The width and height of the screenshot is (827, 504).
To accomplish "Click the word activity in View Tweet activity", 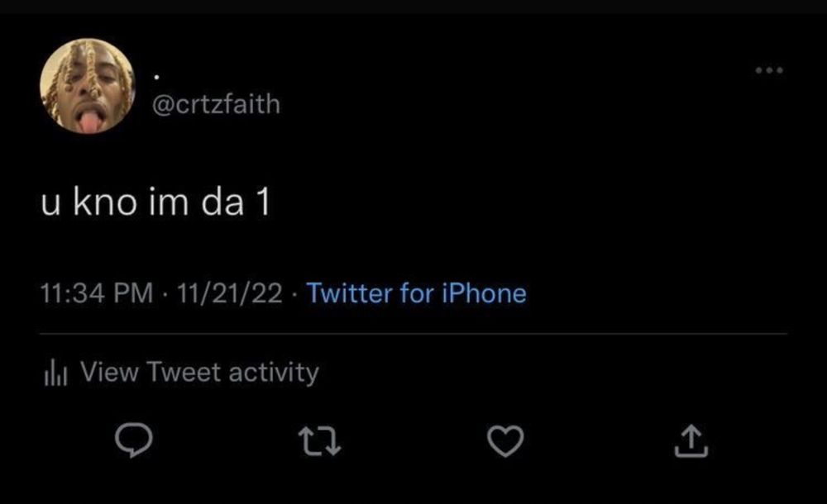I will [x=274, y=373].
